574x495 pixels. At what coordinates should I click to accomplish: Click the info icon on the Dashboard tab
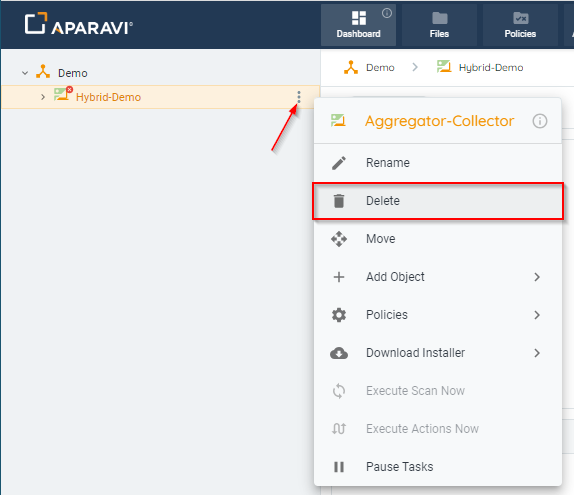coord(387,14)
